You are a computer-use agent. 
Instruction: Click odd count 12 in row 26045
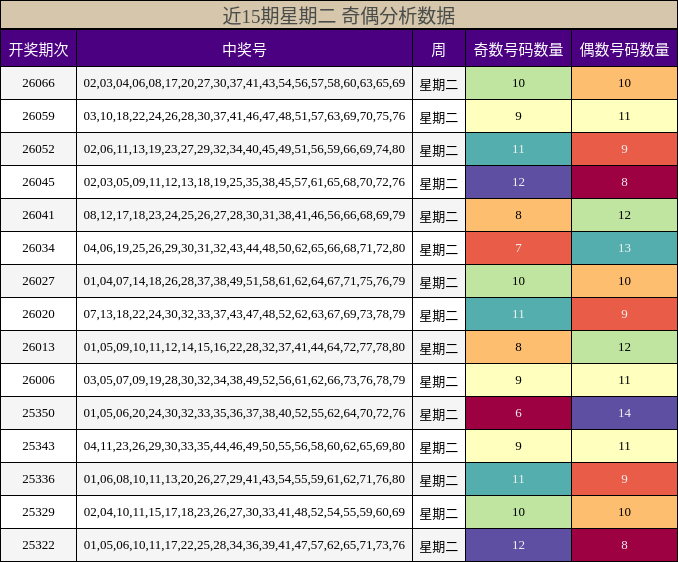(518, 182)
